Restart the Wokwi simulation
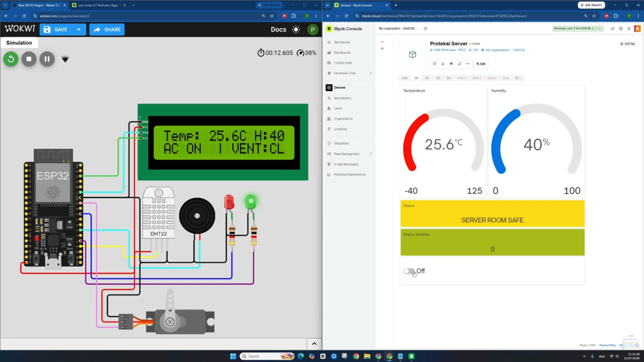The image size is (644, 362). click(11, 59)
